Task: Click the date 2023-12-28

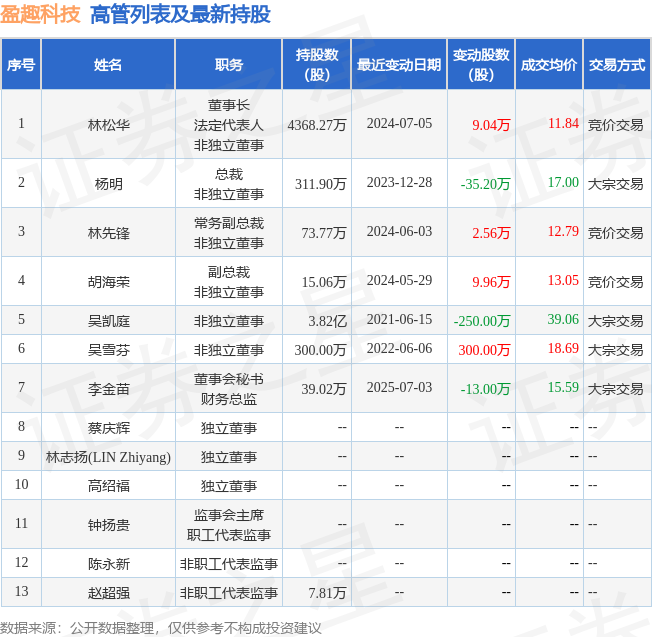Action: click(399, 183)
